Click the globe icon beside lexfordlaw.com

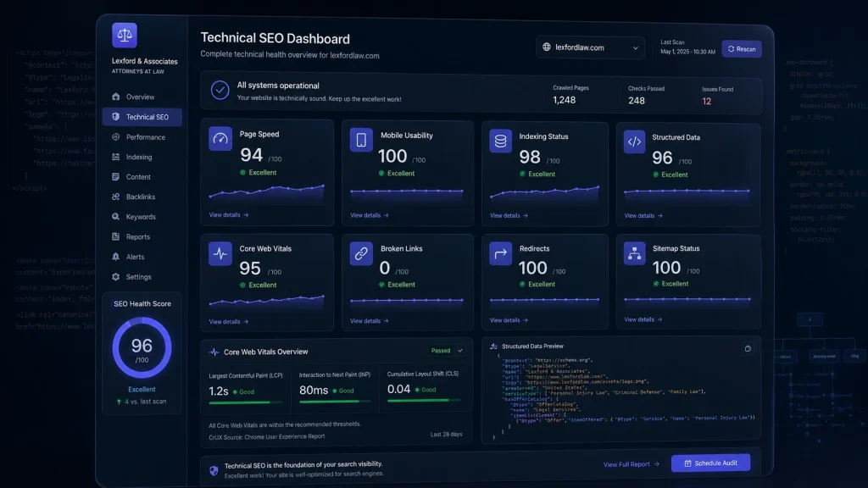[x=547, y=47]
